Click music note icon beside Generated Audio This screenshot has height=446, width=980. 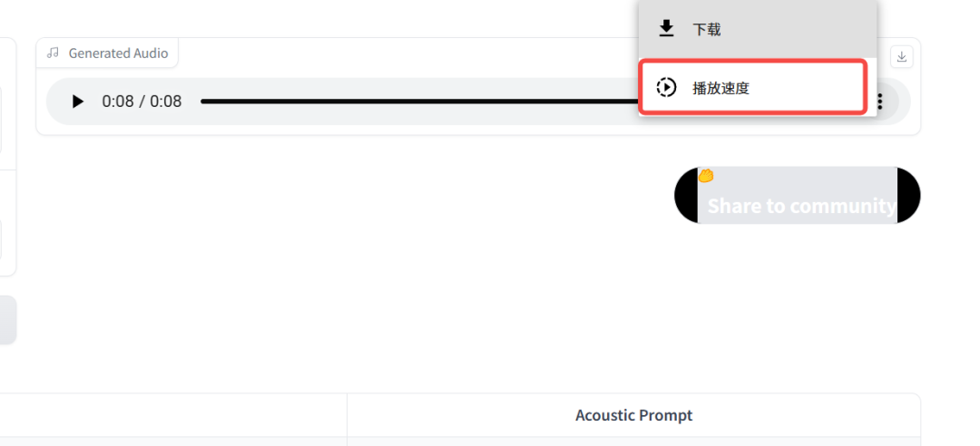pos(54,53)
